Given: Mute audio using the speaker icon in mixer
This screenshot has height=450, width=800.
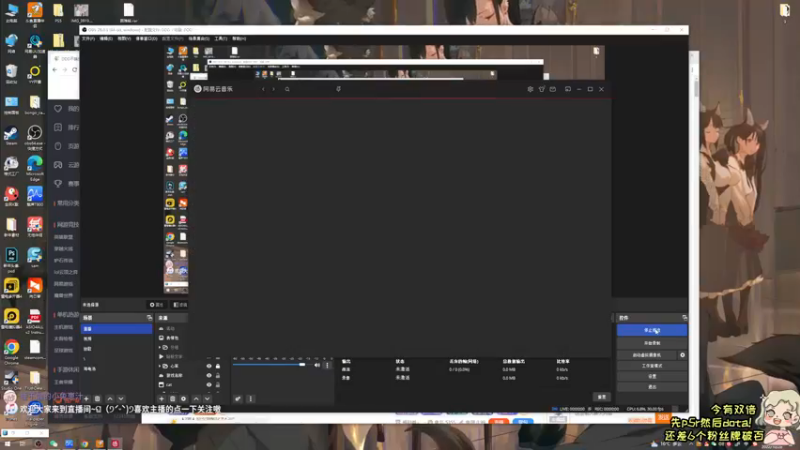Looking at the screenshot, I should 317,365.
